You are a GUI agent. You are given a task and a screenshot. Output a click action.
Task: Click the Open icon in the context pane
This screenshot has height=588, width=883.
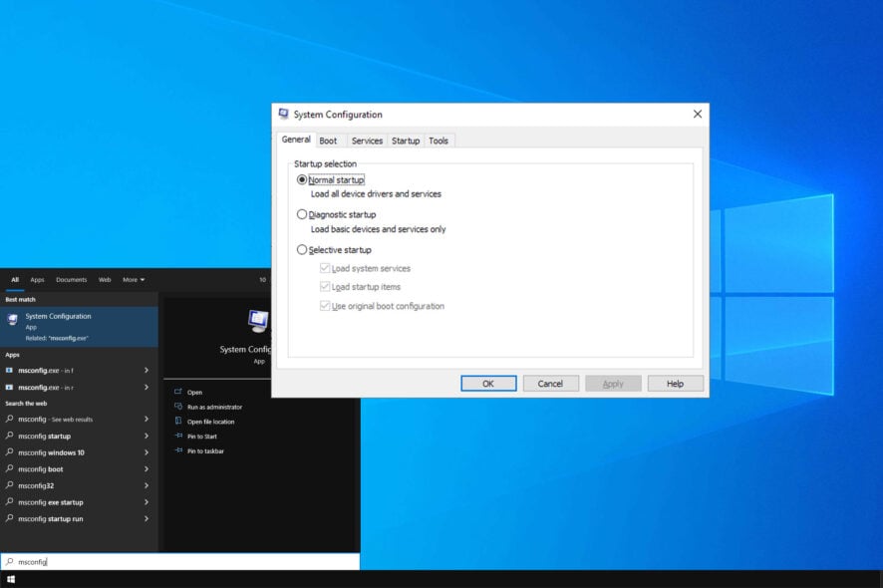coord(177,392)
